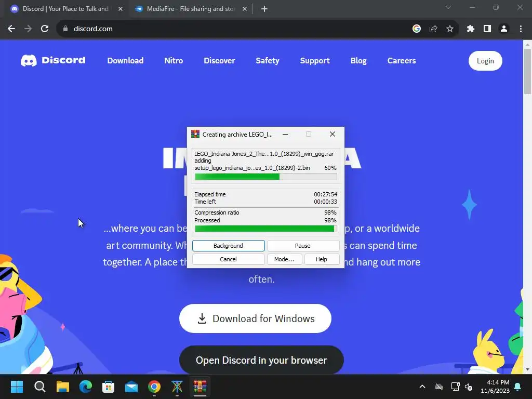This screenshot has height=399, width=532.
Task: Close the WinRAR Creating archive dialog
Action: pyautogui.click(x=332, y=134)
